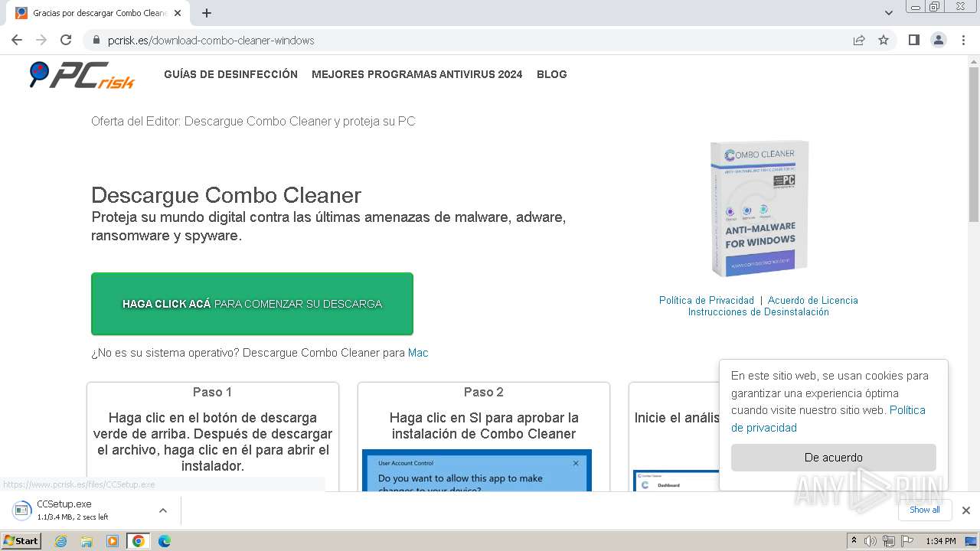Reload the current page

66,41
